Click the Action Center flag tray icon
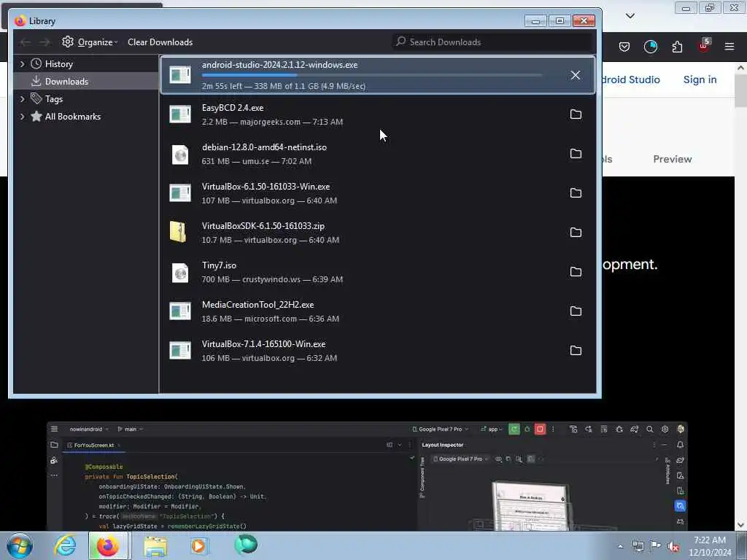This screenshot has height=560, width=747. click(656, 546)
